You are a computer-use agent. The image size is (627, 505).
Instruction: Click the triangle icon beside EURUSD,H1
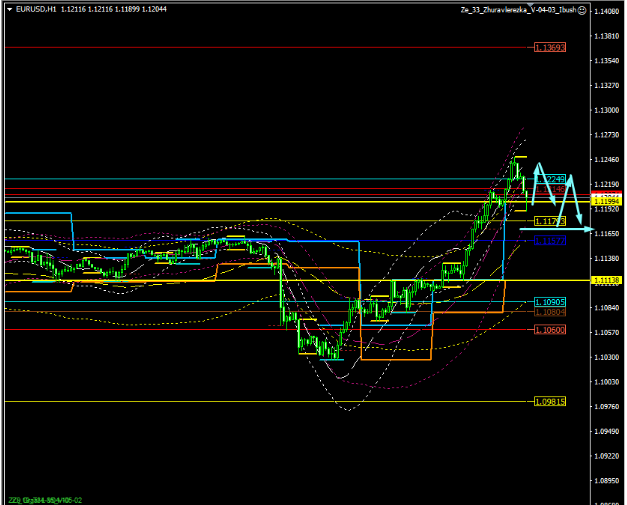click(x=8, y=9)
